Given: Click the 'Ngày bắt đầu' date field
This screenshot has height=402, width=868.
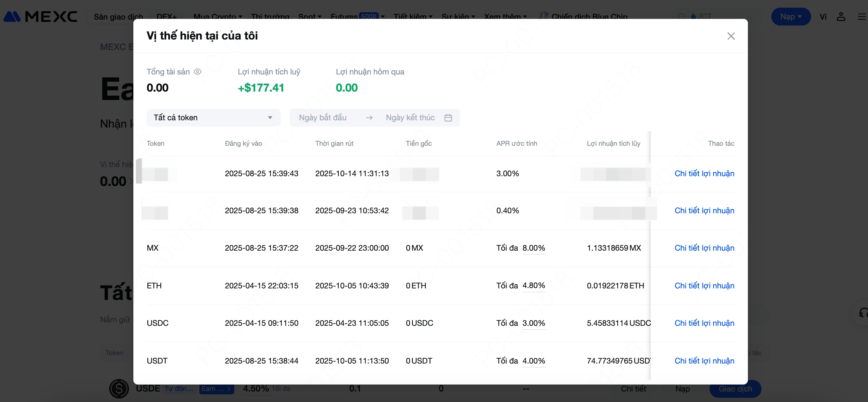Looking at the screenshot, I should tap(323, 117).
